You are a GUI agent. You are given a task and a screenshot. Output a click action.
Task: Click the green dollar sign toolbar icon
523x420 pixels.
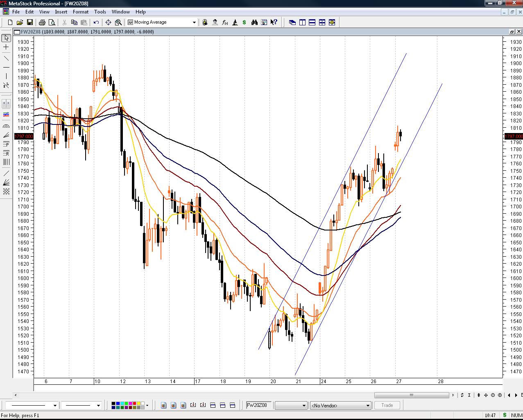coord(245,23)
